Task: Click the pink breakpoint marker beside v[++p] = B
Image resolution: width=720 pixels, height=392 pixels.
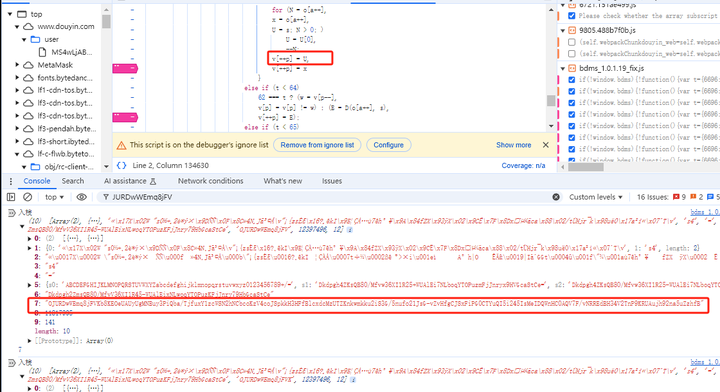Action: (x=125, y=118)
